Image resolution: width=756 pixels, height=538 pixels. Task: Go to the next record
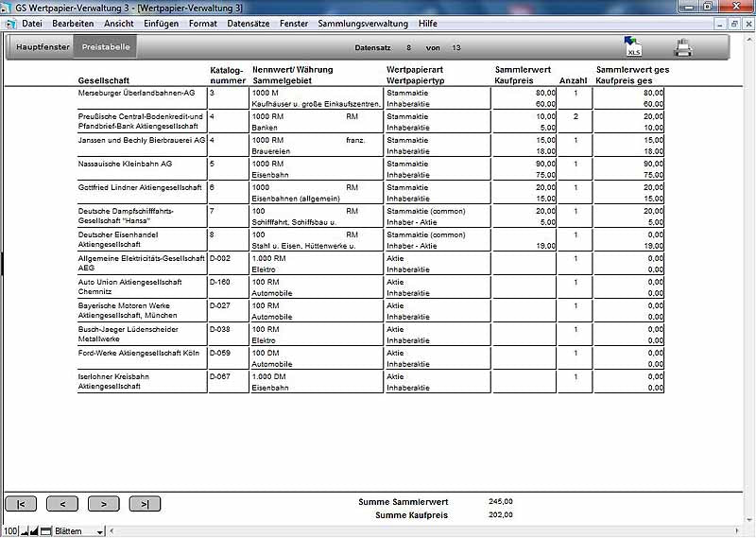click(x=103, y=504)
